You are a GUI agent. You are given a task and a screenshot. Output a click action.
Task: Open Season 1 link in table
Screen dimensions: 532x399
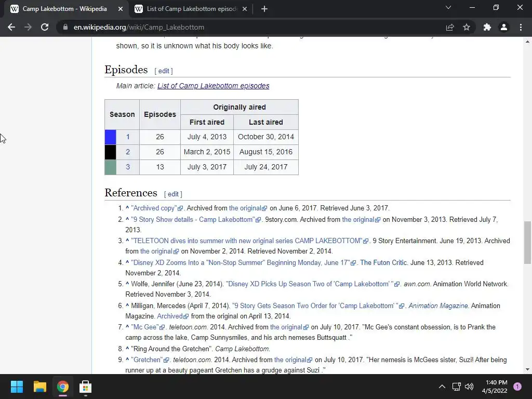point(128,137)
